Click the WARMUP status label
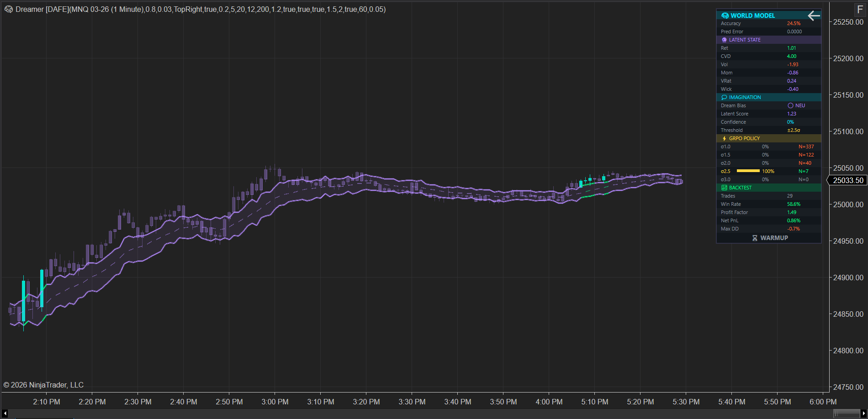 [774, 238]
